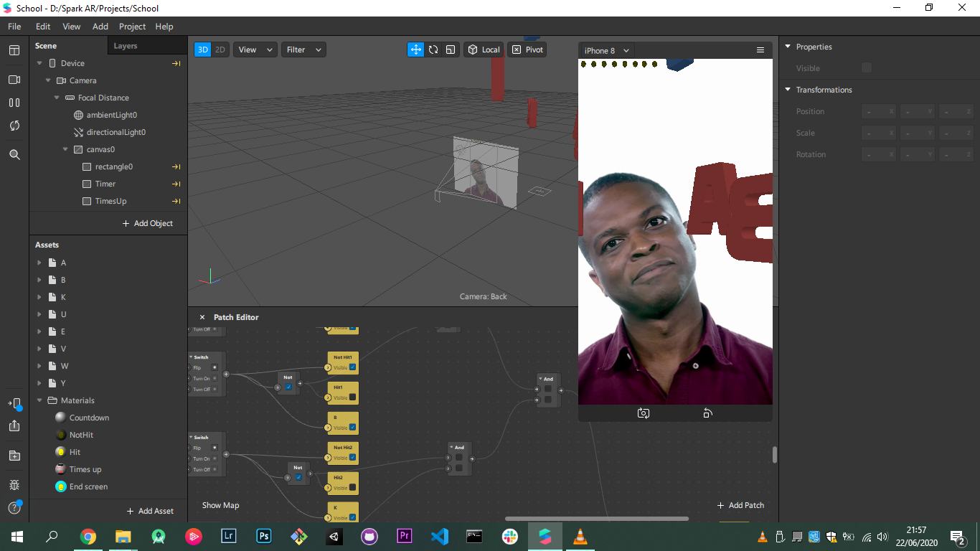Image resolution: width=980 pixels, height=551 pixels.
Task: Select the scale tool in viewport toolbar
Action: pos(451,50)
